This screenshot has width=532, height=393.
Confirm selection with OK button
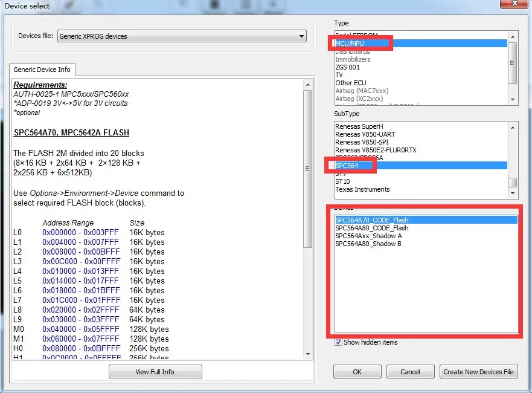point(357,372)
